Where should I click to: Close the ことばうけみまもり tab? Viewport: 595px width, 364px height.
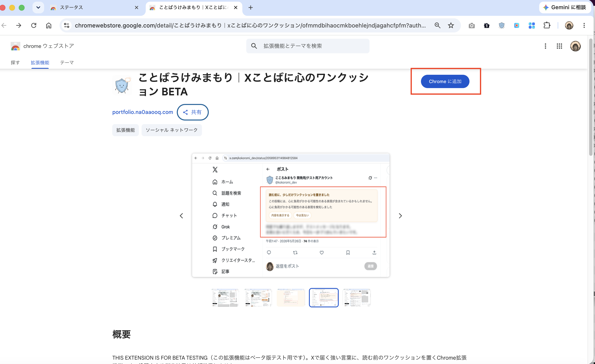(x=236, y=7)
